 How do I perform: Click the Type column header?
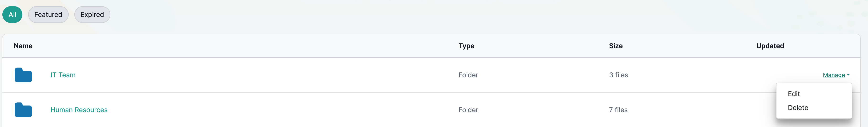[466, 46]
